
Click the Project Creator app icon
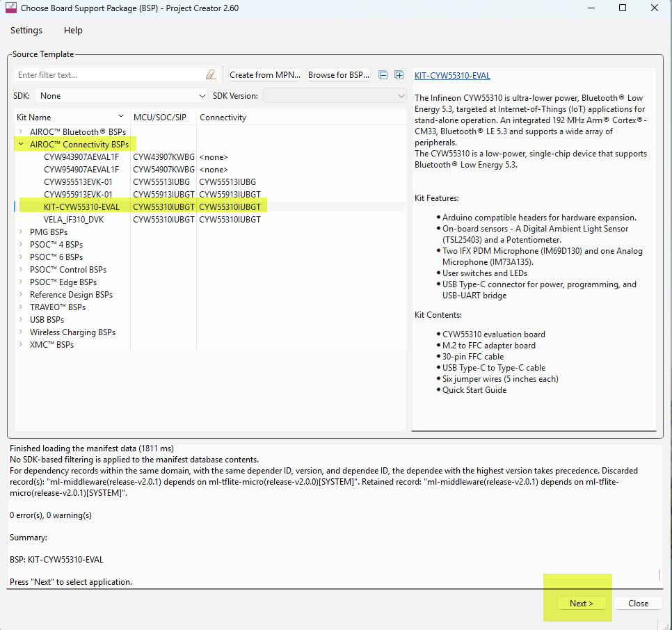click(x=10, y=8)
